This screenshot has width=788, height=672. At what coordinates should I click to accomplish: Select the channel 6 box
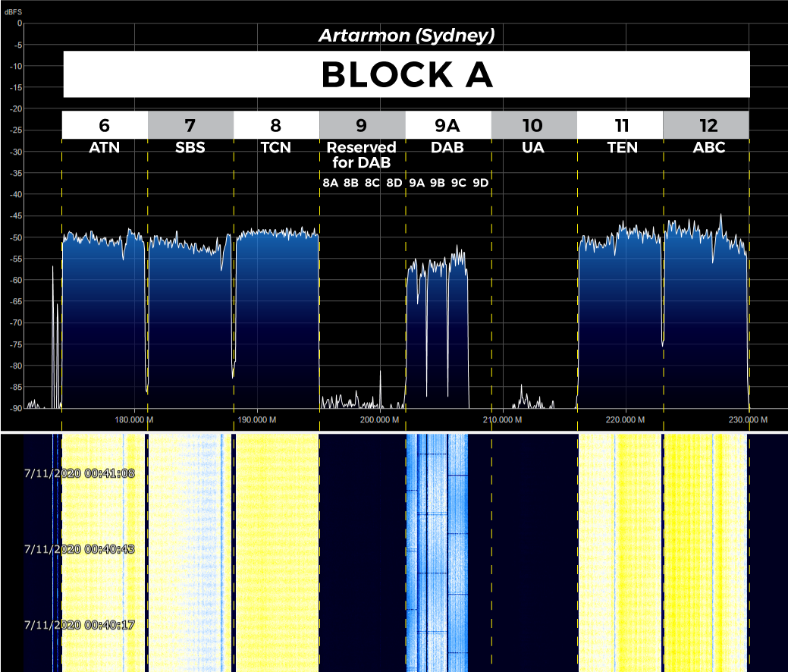coord(105,125)
